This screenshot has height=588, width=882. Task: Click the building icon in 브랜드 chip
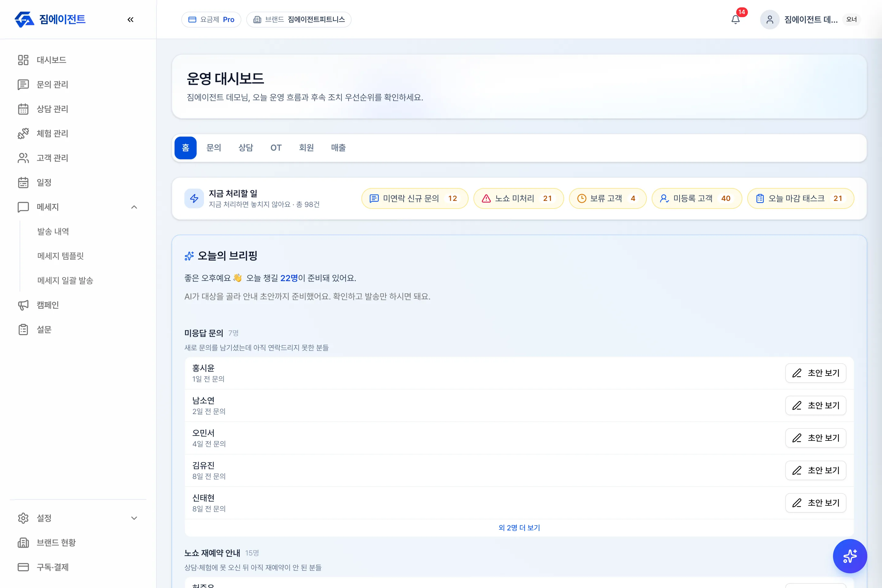pos(257,20)
